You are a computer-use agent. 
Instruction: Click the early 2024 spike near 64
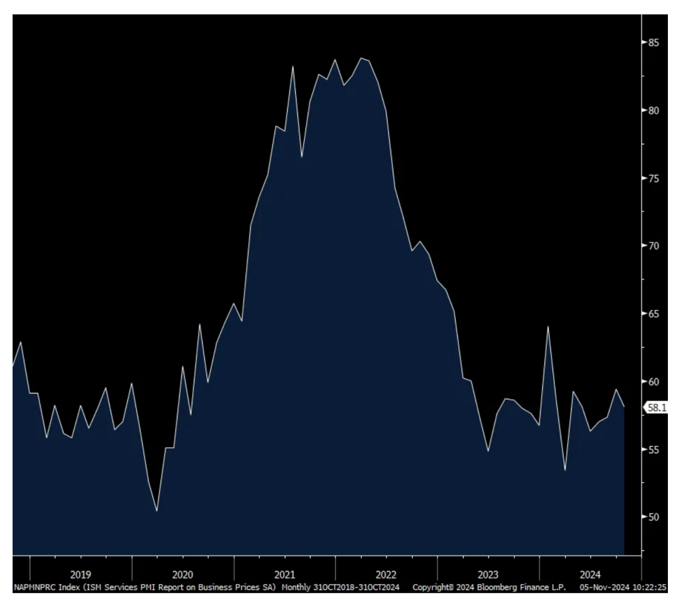click(548, 327)
